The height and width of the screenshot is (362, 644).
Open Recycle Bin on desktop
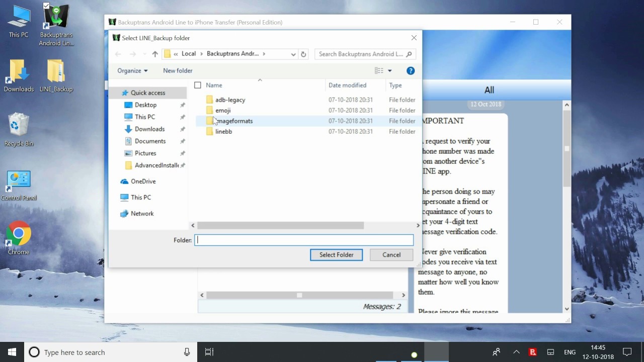click(19, 130)
